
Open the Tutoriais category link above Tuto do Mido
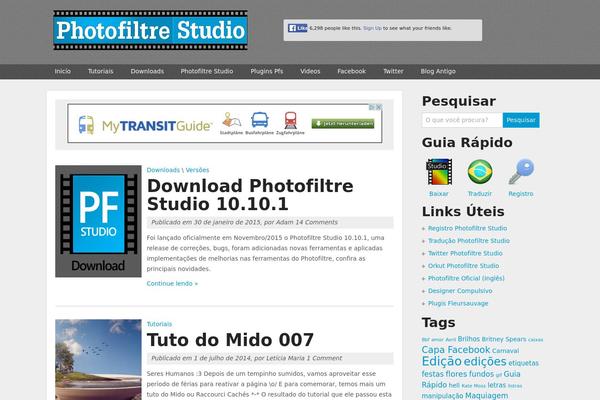pyautogui.click(x=159, y=324)
